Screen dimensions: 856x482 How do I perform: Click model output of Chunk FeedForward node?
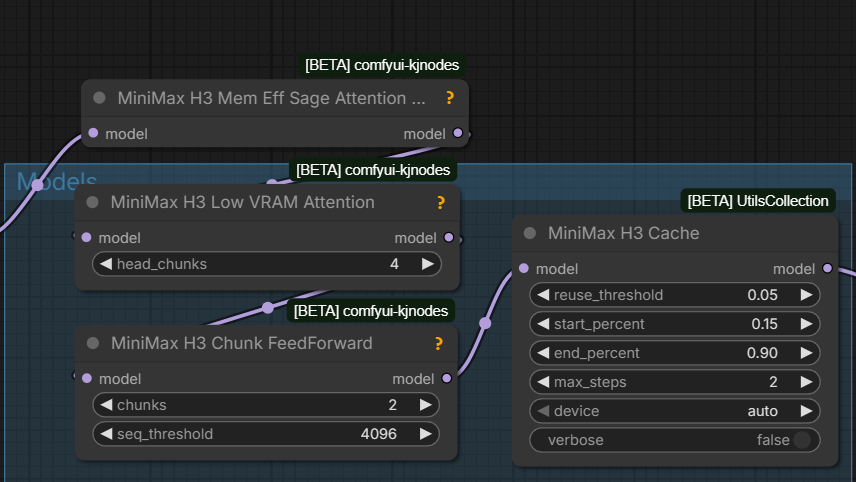(447, 378)
